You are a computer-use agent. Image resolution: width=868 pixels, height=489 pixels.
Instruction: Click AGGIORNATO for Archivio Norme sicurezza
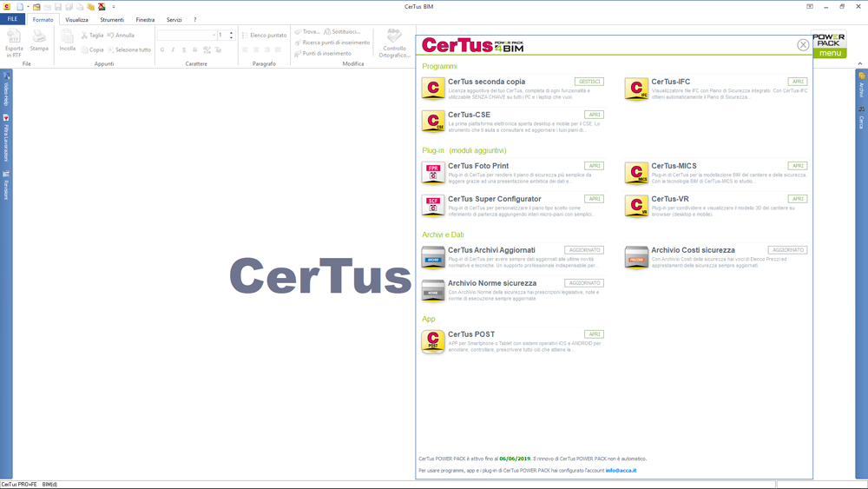click(x=584, y=283)
